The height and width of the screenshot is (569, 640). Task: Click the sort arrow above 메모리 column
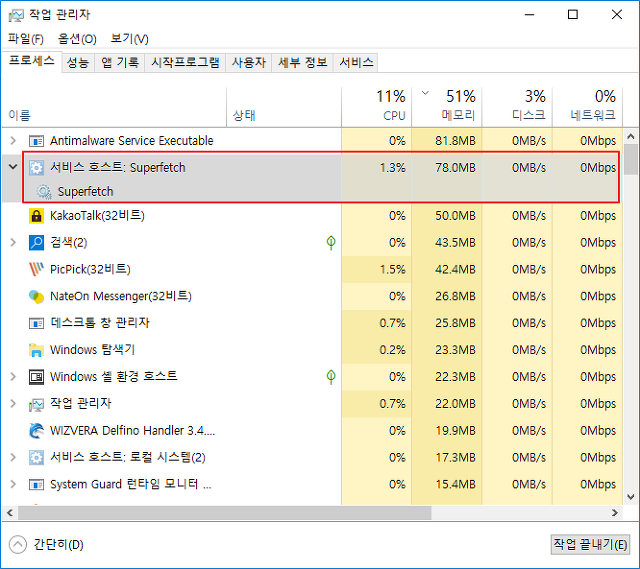(425, 93)
